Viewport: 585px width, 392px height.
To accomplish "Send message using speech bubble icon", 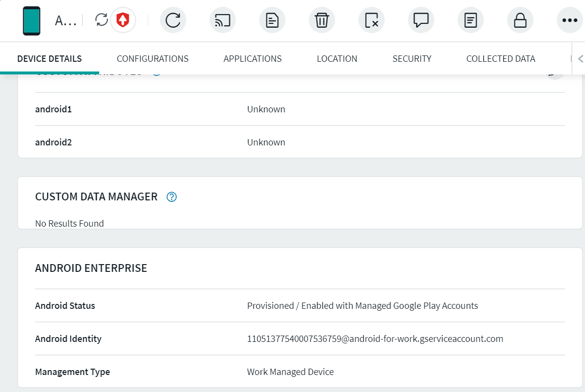I will 421,20.
